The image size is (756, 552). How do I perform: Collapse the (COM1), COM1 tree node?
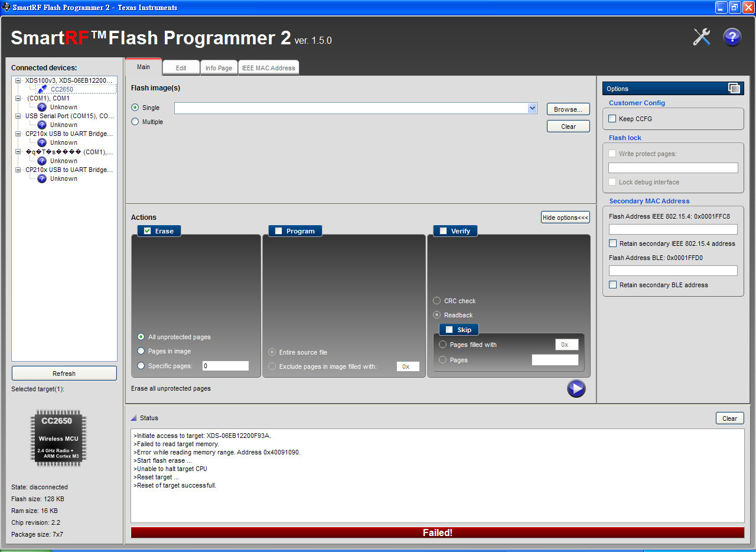tap(18, 98)
